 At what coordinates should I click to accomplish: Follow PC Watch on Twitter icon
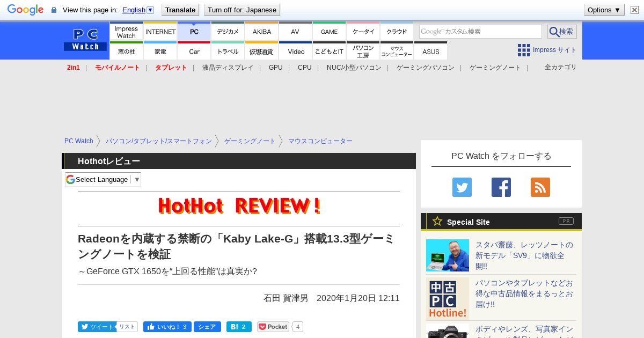tap(462, 187)
